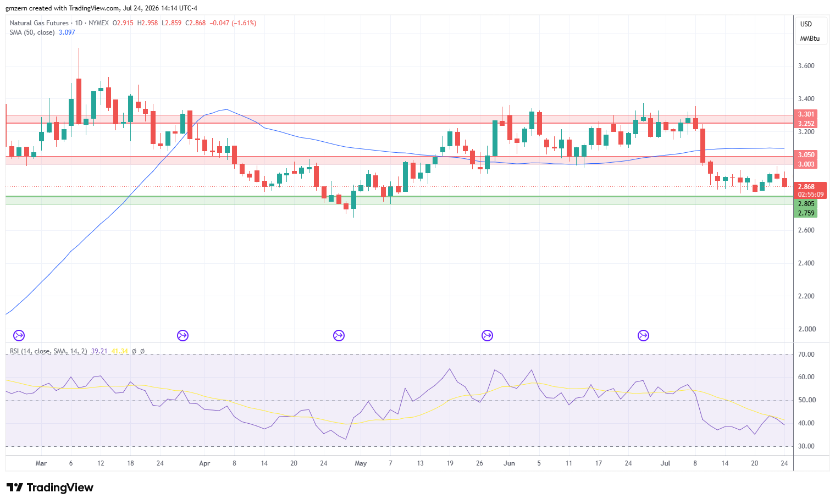The height and width of the screenshot is (504, 835).
Task: Click the RSI value 39.21
Action: tap(99, 351)
